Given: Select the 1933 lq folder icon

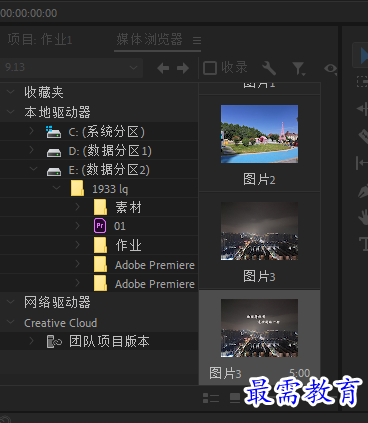Looking at the screenshot, I should pos(77,188).
